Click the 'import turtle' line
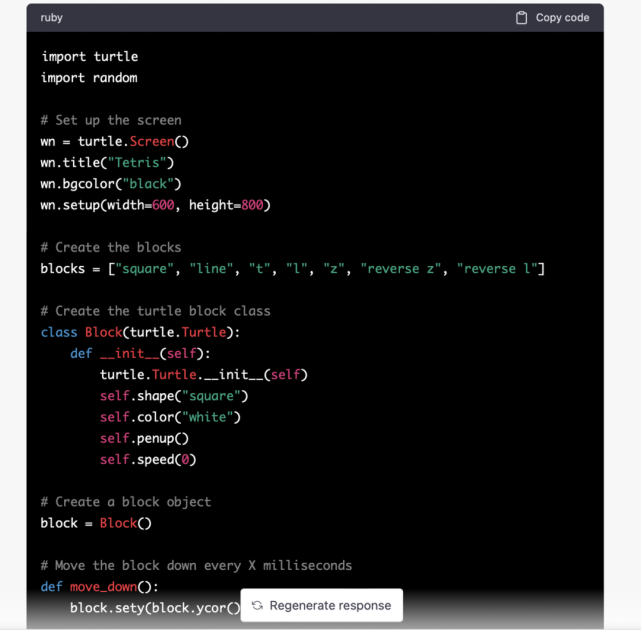The image size is (641, 630). (90, 56)
